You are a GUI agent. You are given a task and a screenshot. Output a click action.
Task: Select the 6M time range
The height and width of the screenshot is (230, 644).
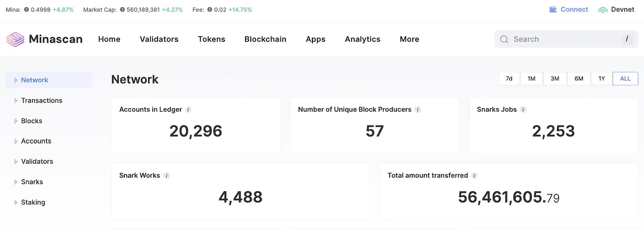click(579, 79)
